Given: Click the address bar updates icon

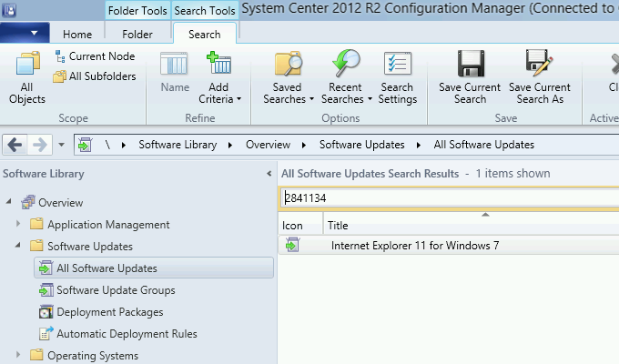Looking at the screenshot, I should tap(85, 145).
